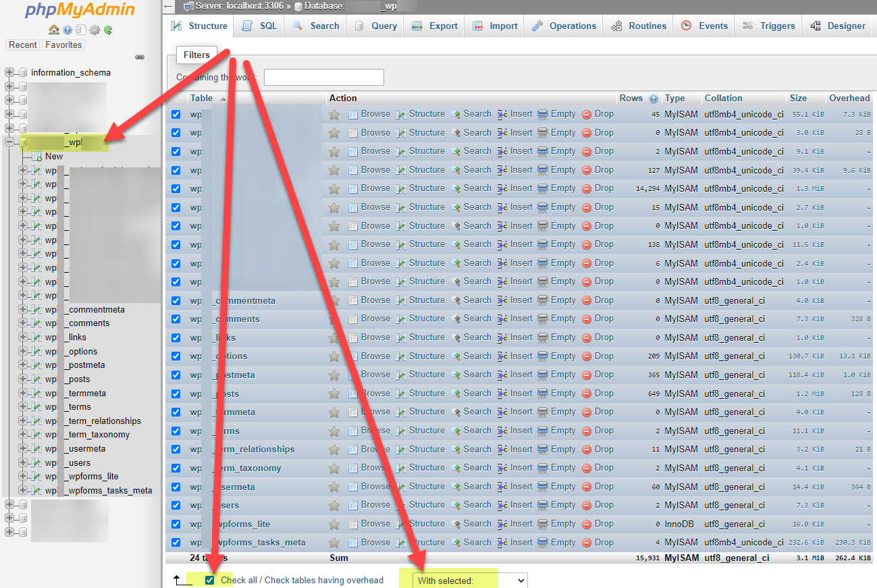Expand _term_relationships in navigation tree
This screenshot has height=588, width=877.
(x=24, y=421)
